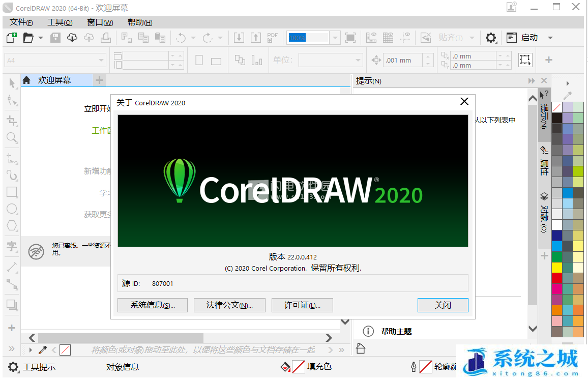Open the 帮助主题 link
This screenshot has width=588, height=380.
pos(396,332)
